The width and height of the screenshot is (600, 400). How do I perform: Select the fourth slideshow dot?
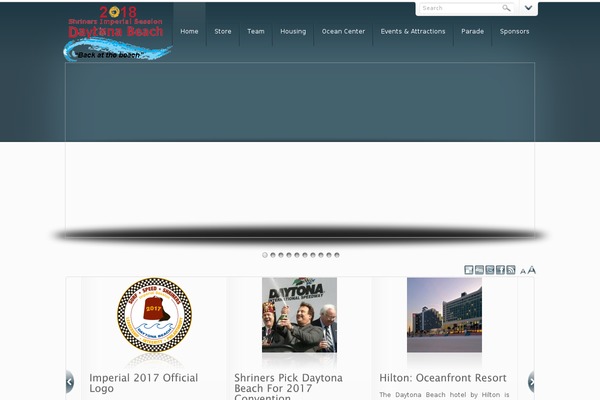point(289,255)
